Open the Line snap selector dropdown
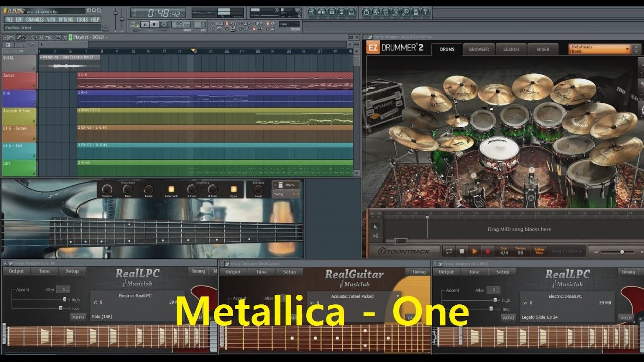644x362 pixels. 290,24
